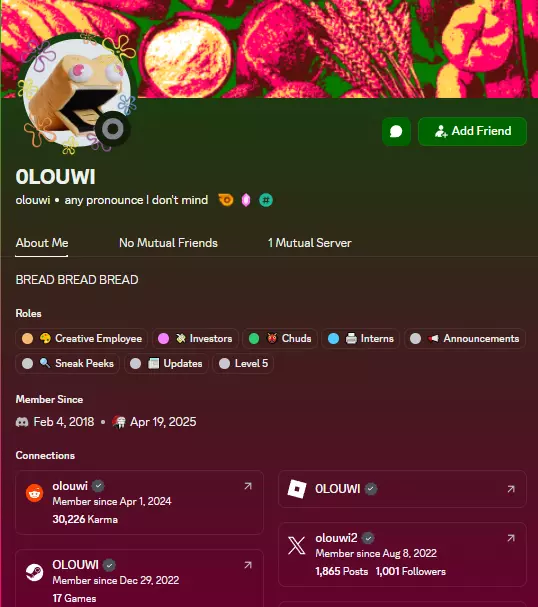The height and width of the screenshot is (607, 538).
Task: Open message chat bubble icon
Action: click(x=396, y=132)
